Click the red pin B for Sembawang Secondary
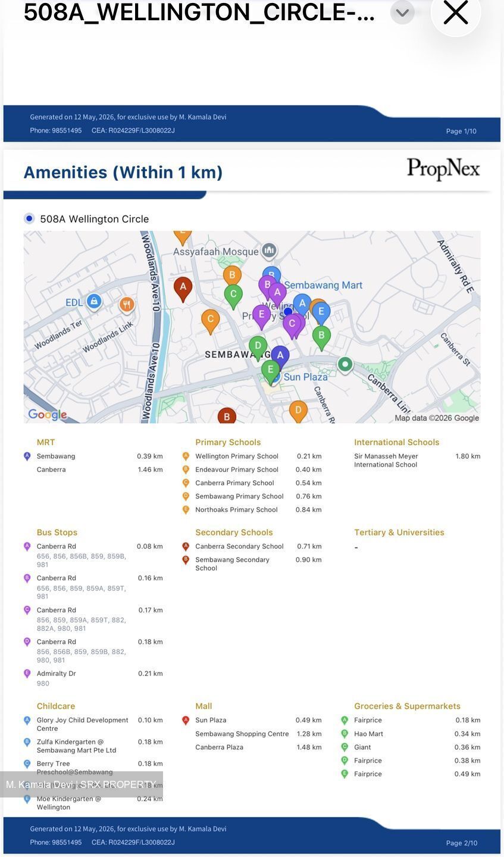 click(x=226, y=416)
